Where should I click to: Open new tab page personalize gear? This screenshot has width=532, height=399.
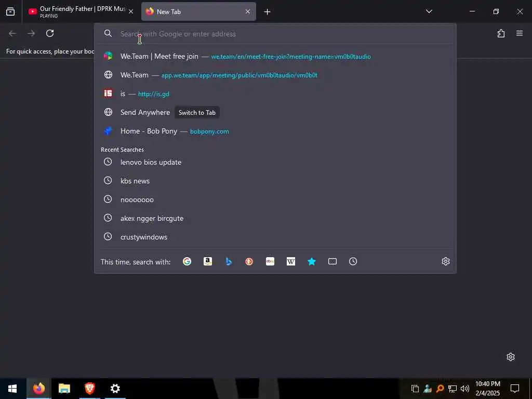click(511, 357)
